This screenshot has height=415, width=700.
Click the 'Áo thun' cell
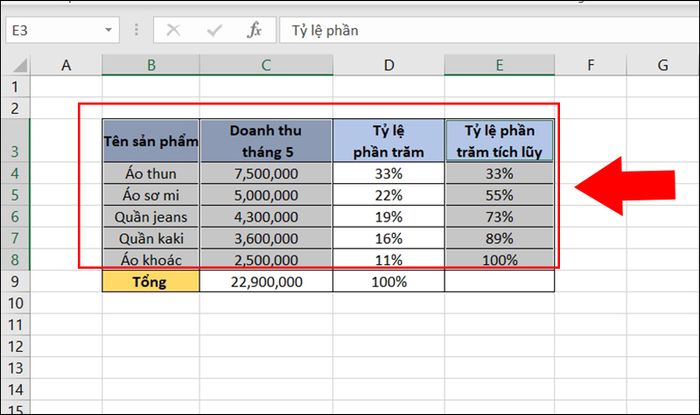[x=151, y=173]
